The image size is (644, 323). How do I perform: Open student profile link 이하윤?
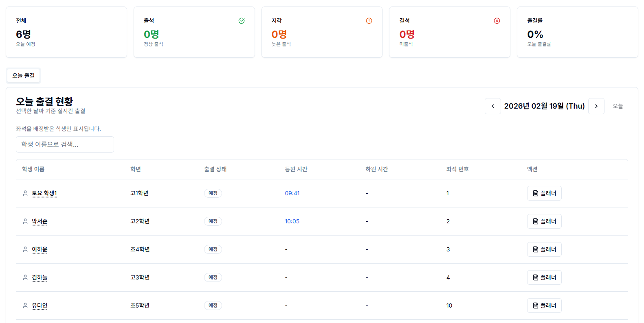click(x=40, y=249)
